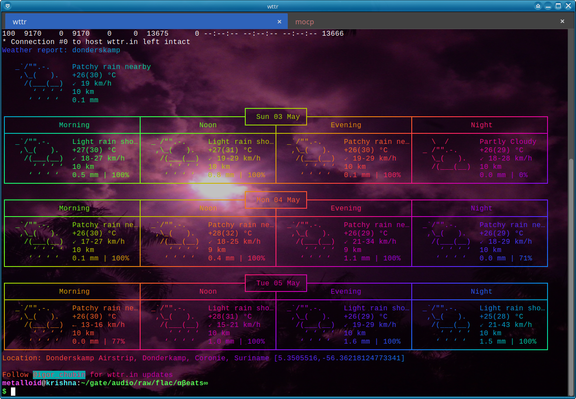This screenshot has height=399, width=576.
Task: Click the current wind '19 km/h' value
Action: pyautogui.click(x=96, y=83)
